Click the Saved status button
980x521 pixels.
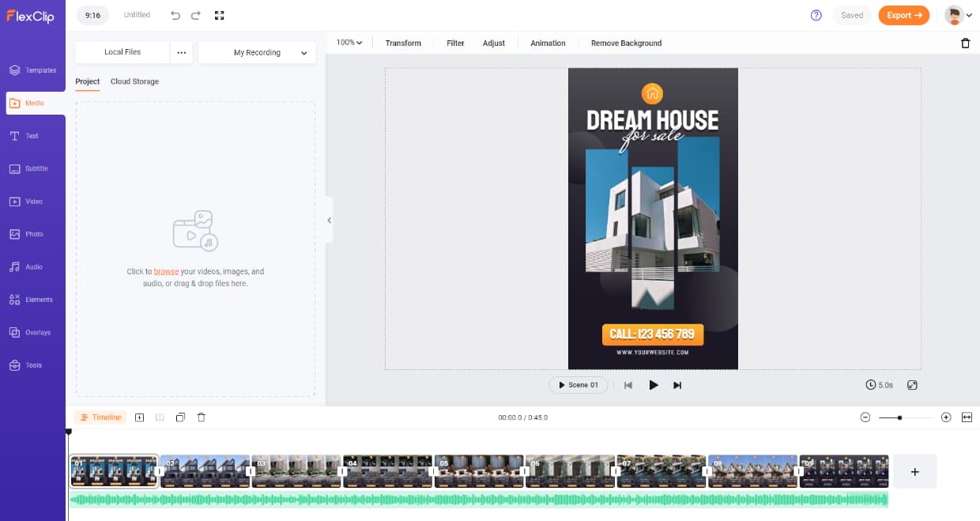852,15
